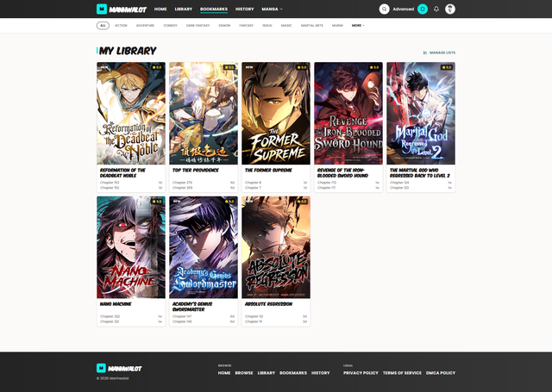This screenshot has width=552, height=392.
Task: Click the teal circle icon next to Advanced
Action: point(423,9)
